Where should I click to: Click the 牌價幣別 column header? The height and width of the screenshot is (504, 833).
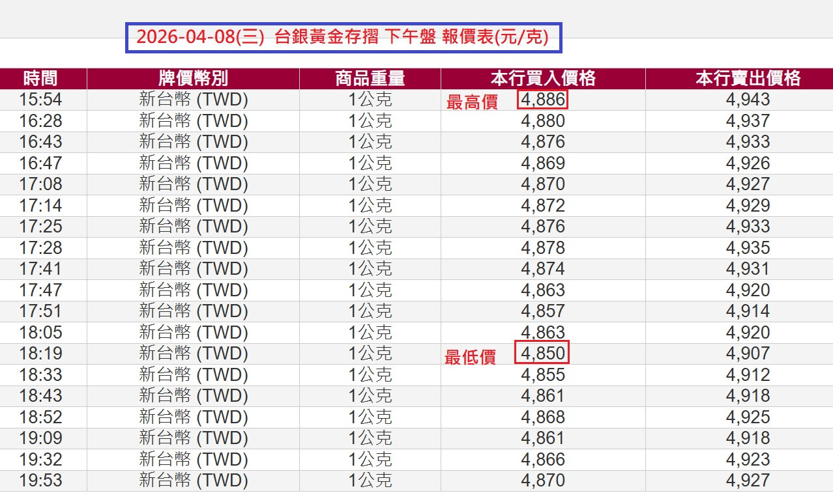coord(194,79)
